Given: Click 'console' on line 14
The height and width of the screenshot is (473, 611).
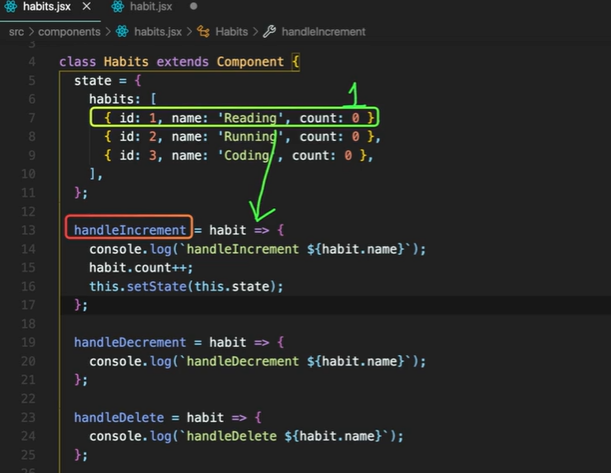Looking at the screenshot, I should (x=115, y=249).
